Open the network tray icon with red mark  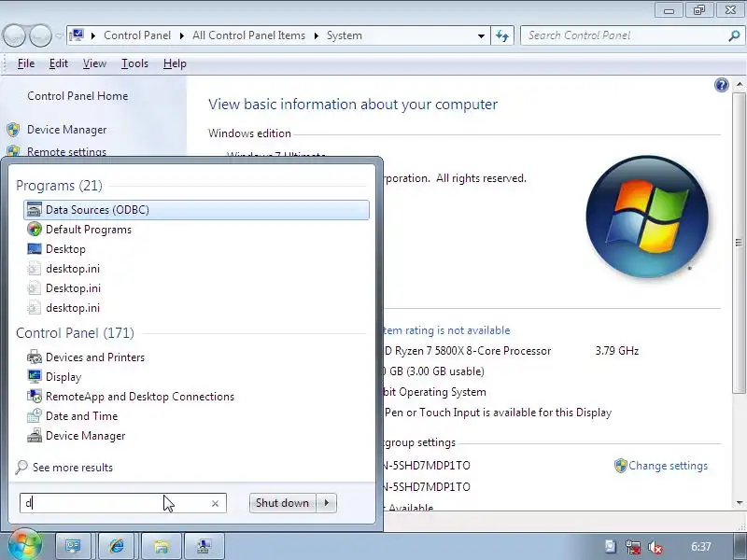coord(633,547)
